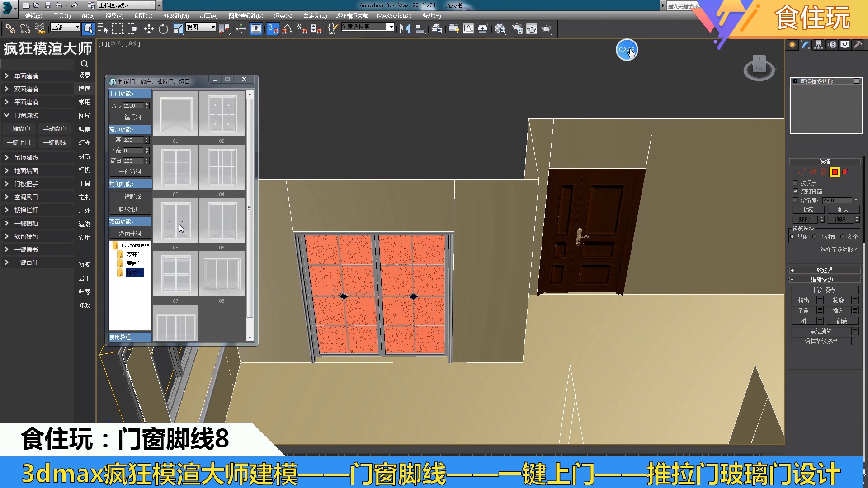Click 一键窗洞 button in panel
868x488 pixels.
[129, 172]
